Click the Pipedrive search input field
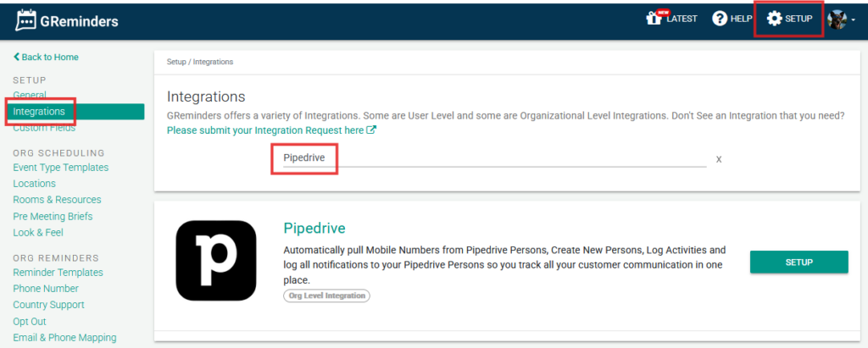This screenshot has width=868, height=348. point(492,157)
